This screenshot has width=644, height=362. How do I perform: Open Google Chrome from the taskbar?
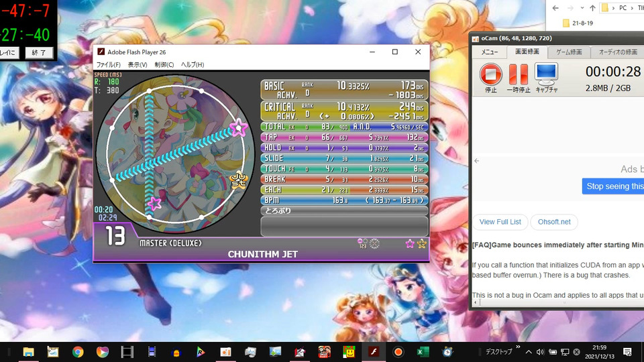pyautogui.click(x=78, y=352)
